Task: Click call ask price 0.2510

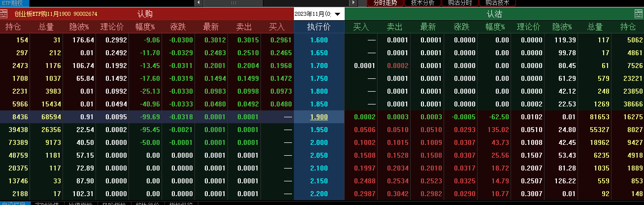Action: click(248, 53)
